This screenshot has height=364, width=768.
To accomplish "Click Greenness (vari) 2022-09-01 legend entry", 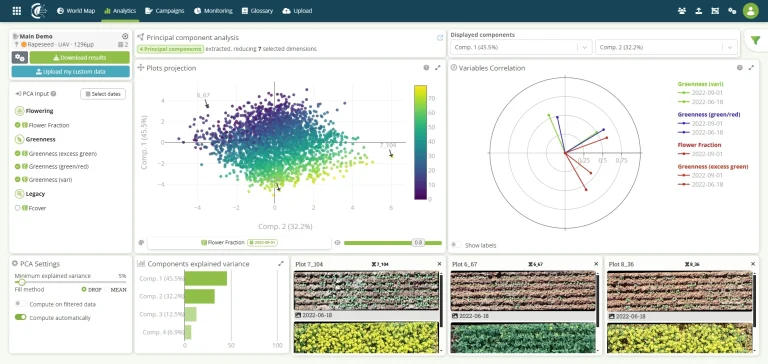I will (x=700, y=93).
